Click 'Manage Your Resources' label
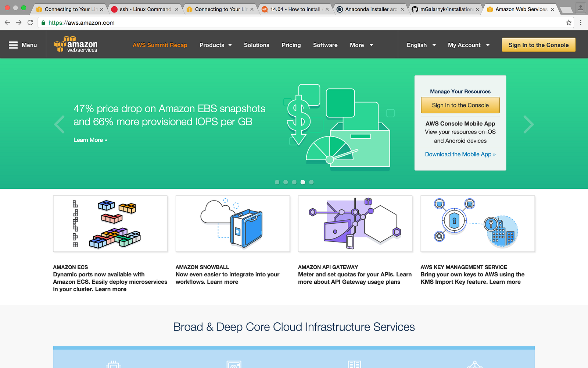Image resolution: width=588 pixels, height=368 pixels. pos(460,92)
